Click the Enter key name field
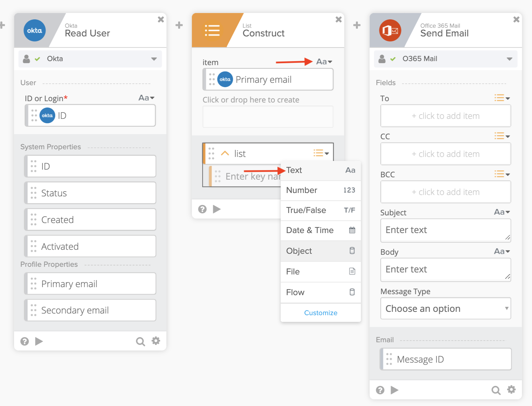The height and width of the screenshot is (406, 532). coord(245,176)
